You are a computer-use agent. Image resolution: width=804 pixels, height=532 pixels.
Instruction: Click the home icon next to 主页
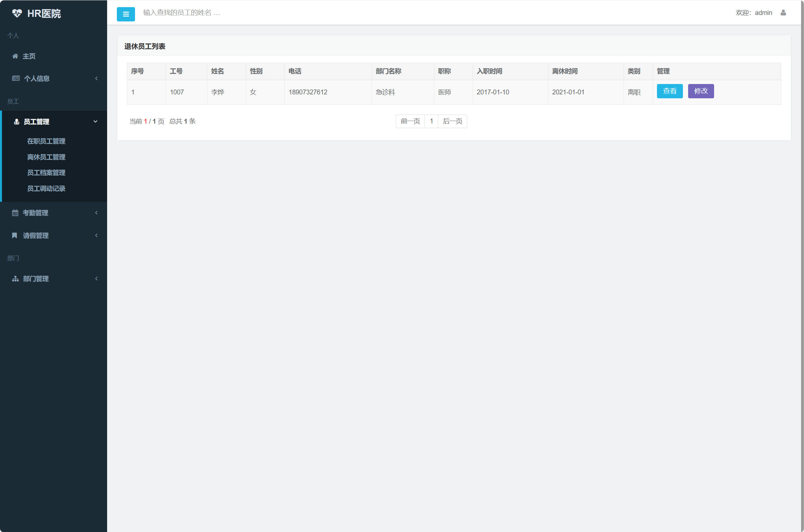point(15,56)
